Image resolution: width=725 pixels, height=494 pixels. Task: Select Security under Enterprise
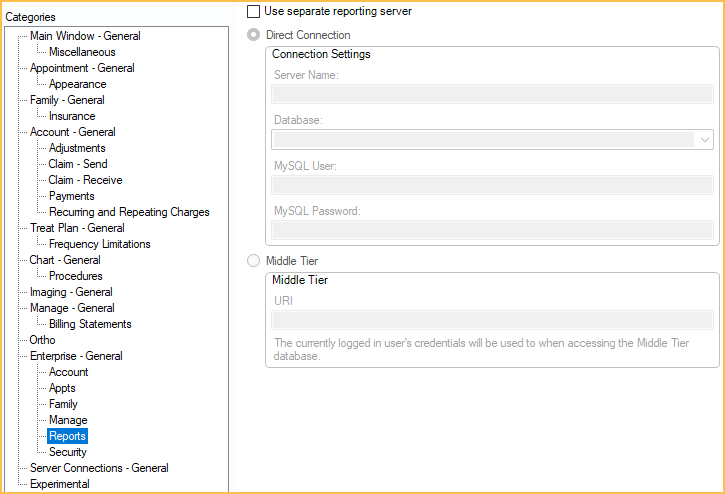68,452
